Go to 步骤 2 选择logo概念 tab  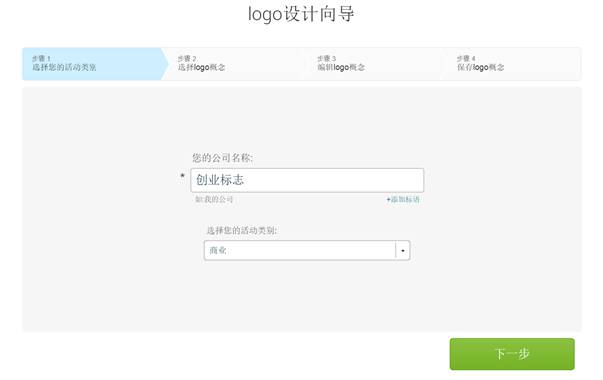tap(234, 64)
